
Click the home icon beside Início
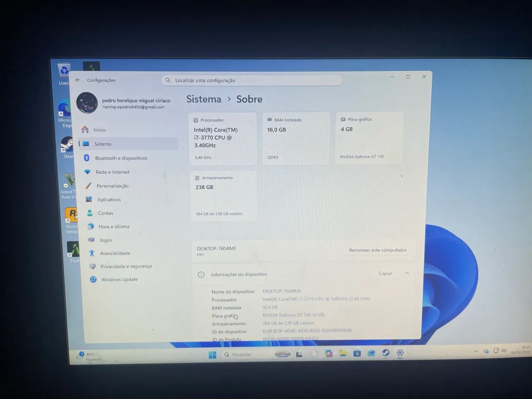85,130
